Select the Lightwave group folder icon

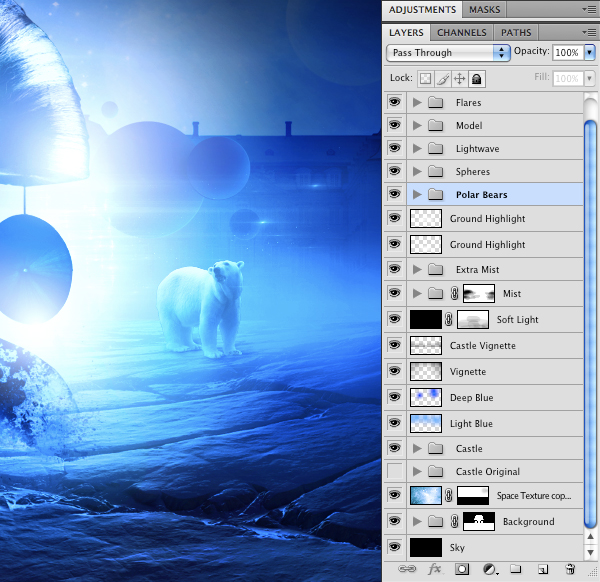click(435, 148)
